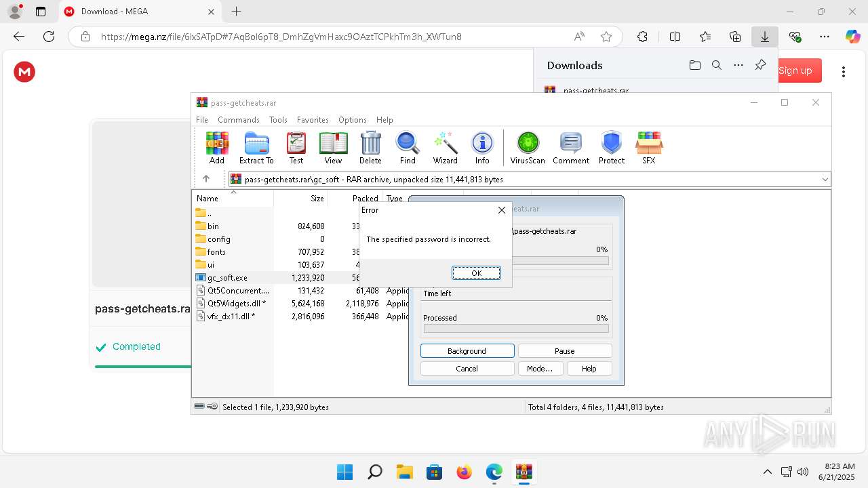
Task: Click the Extract To toolbar icon
Action: [256, 148]
